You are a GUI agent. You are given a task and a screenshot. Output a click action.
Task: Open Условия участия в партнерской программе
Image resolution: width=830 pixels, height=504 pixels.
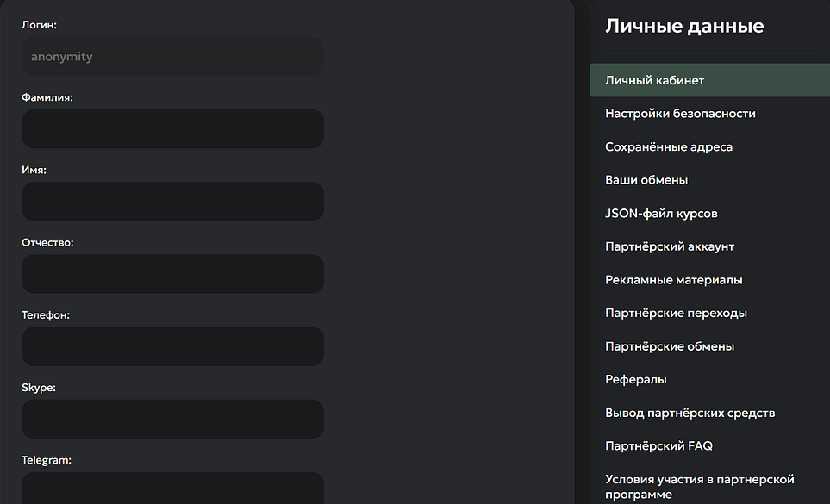699,487
